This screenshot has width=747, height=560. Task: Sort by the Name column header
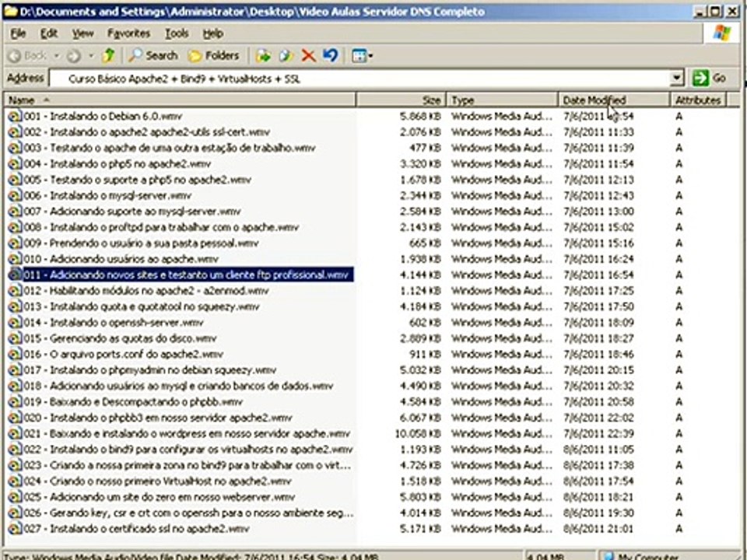coord(180,100)
